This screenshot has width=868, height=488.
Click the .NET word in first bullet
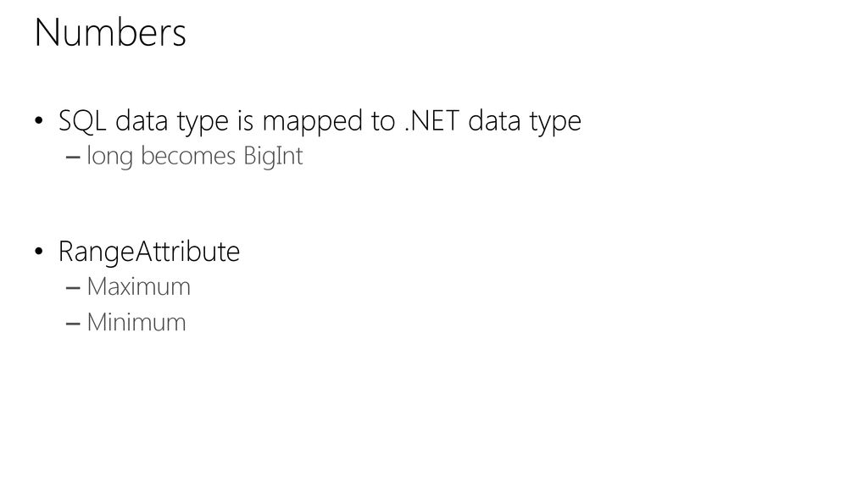431,120
